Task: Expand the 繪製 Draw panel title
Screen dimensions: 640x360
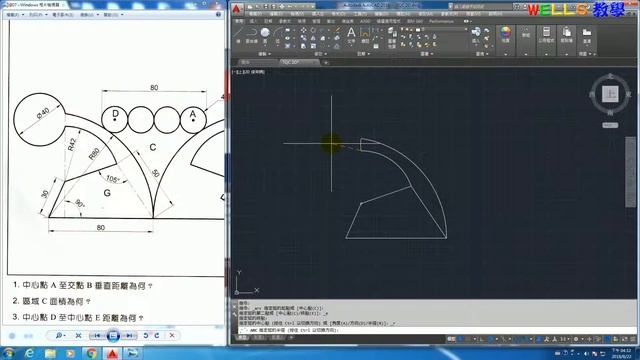Action: 264,54
